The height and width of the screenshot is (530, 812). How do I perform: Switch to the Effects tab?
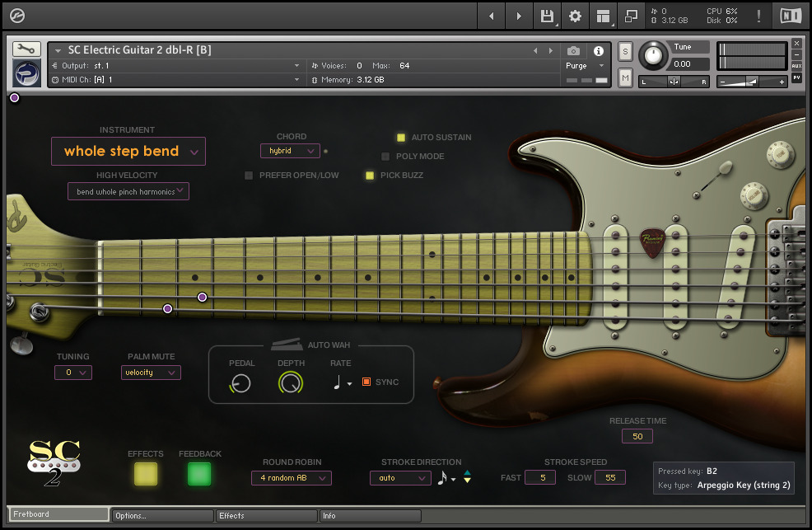[266, 515]
